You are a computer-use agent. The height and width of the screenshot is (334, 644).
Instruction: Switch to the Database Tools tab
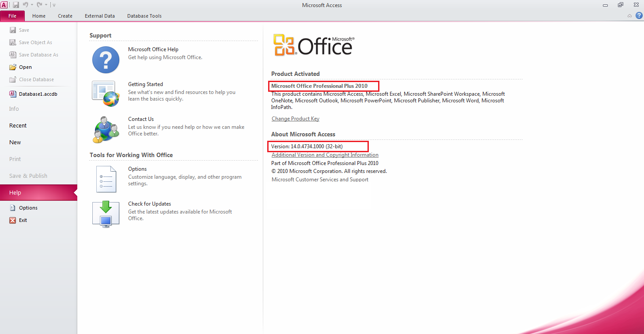click(x=144, y=16)
